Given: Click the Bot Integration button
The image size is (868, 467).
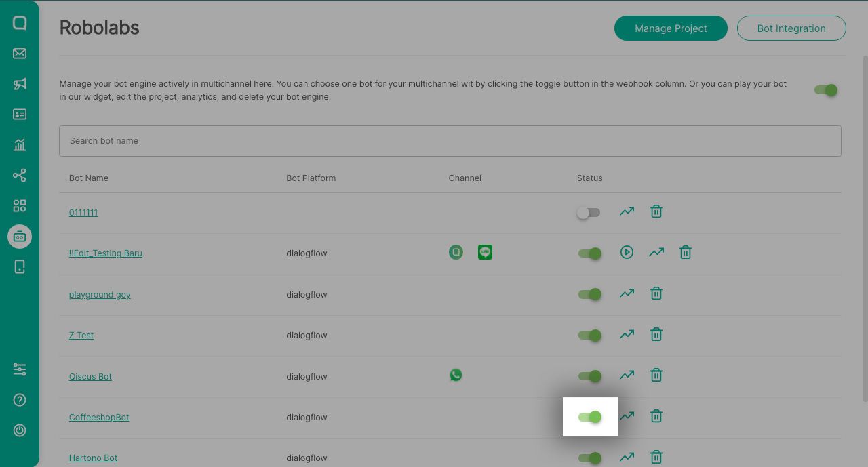Looking at the screenshot, I should click(791, 28).
